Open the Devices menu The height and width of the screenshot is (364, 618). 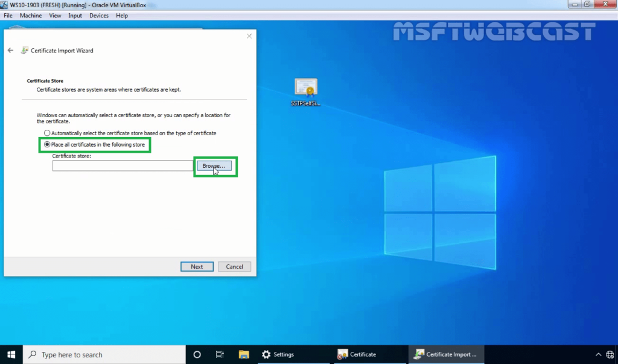point(98,15)
